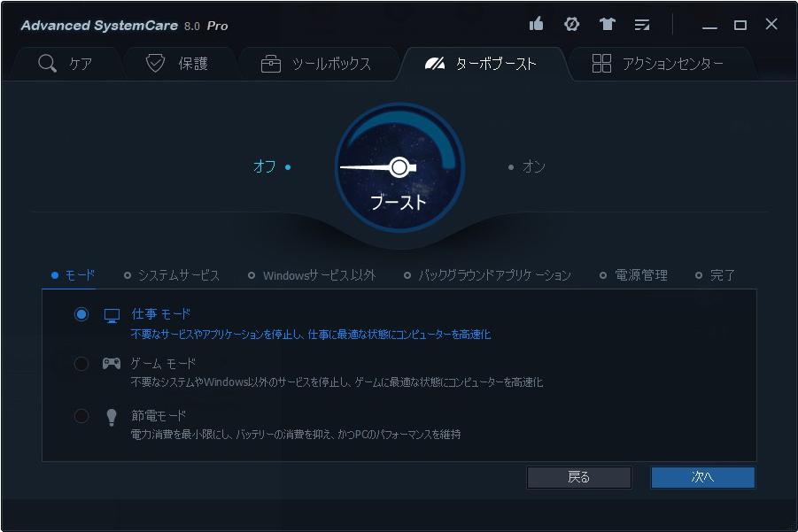Click the thumbs-up like icon

pos(536,24)
